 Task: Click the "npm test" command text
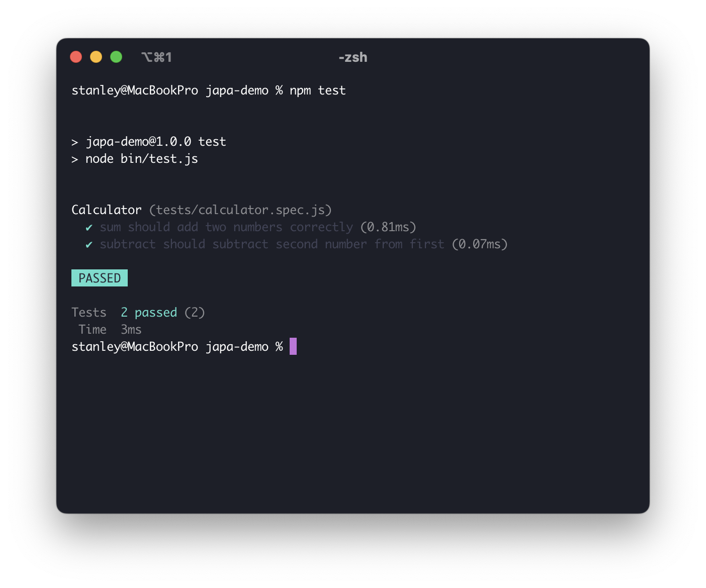[x=317, y=90]
